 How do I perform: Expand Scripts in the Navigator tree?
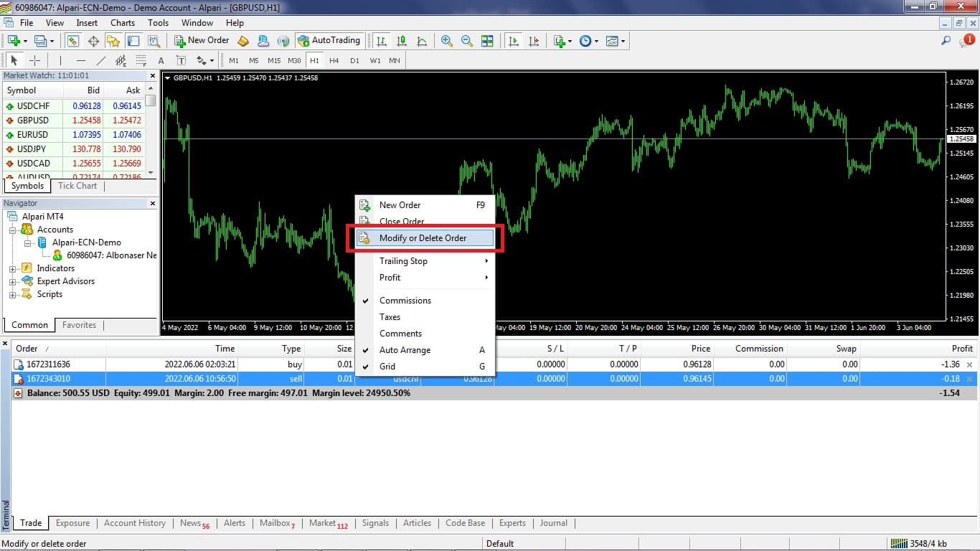[12, 294]
